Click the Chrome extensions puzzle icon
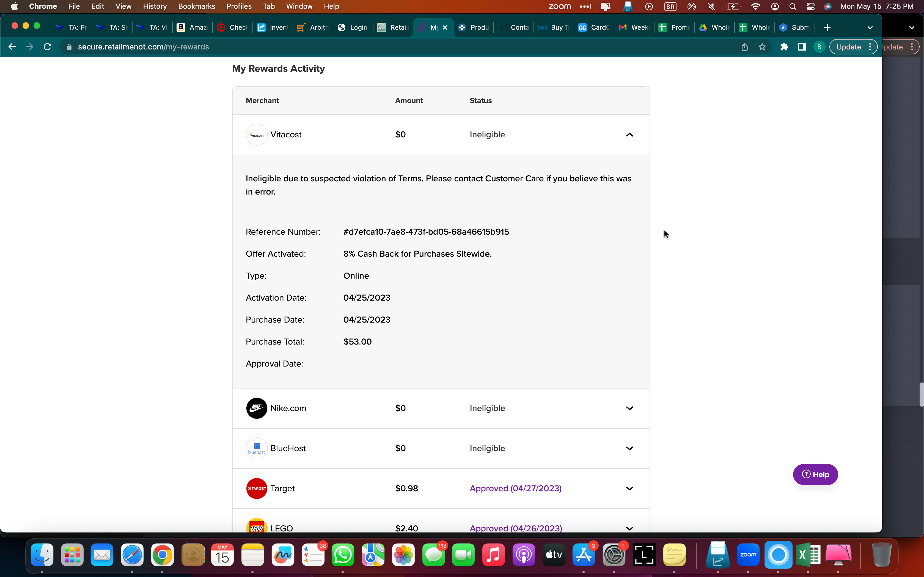The height and width of the screenshot is (577, 924). (784, 46)
